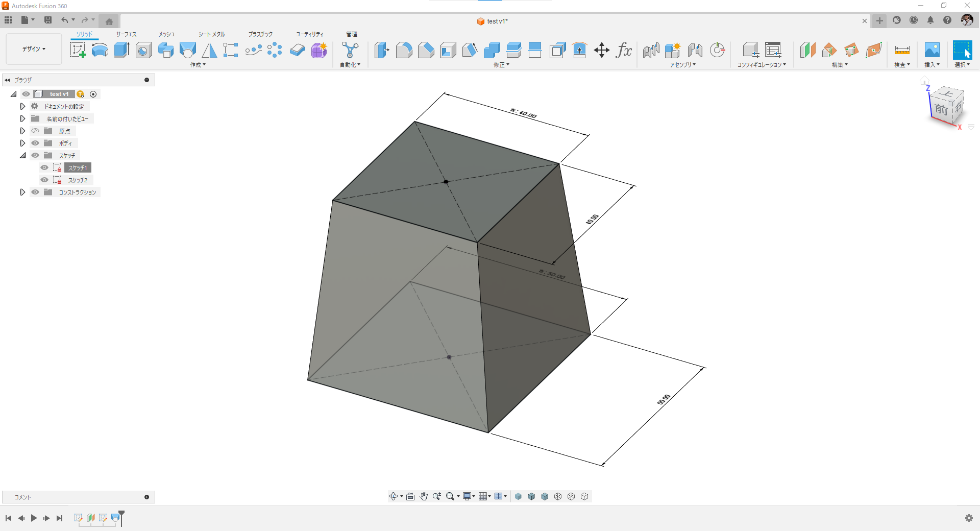Click the home icon near undo buttons

pyautogui.click(x=109, y=21)
